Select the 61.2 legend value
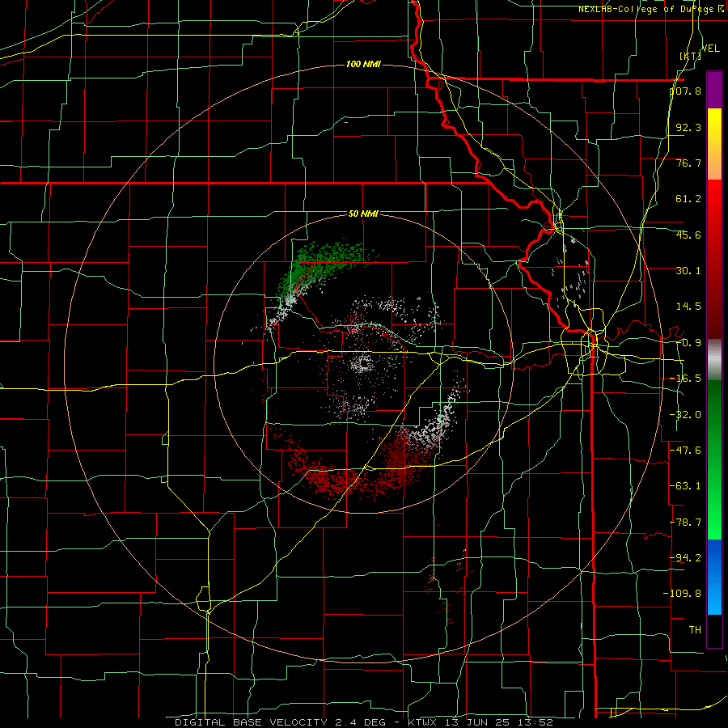This screenshot has height=728, width=728. click(x=688, y=199)
